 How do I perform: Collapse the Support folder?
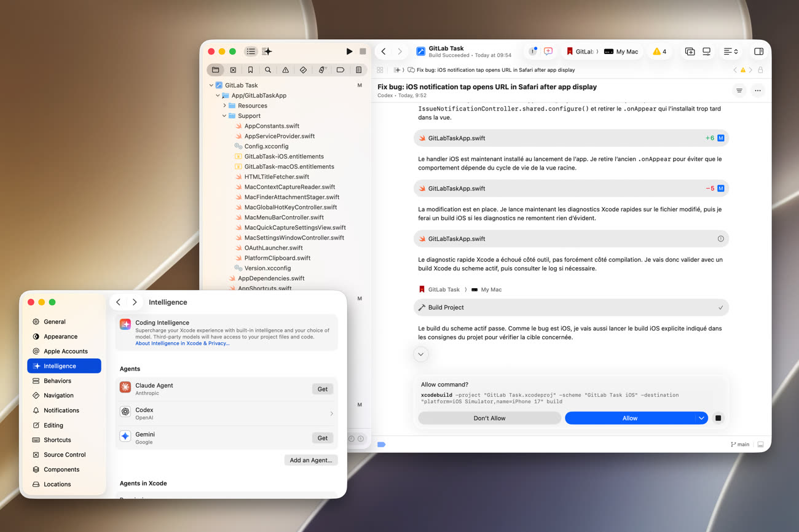coord(224,115)
